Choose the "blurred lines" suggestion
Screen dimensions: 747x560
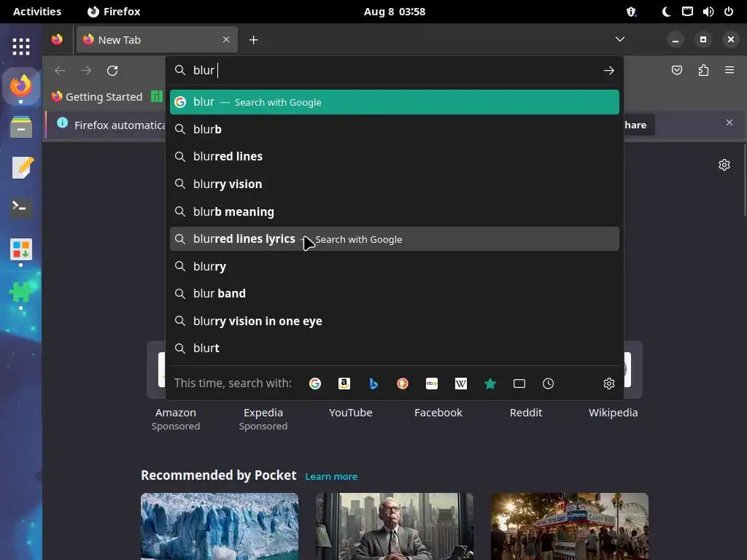pyautogui.click(x=395, y=156)
